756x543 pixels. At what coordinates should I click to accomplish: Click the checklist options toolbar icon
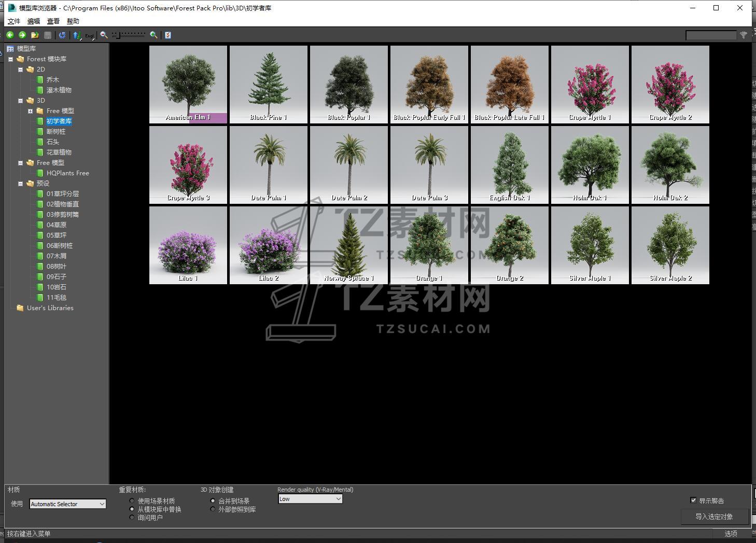coord(167,35)
